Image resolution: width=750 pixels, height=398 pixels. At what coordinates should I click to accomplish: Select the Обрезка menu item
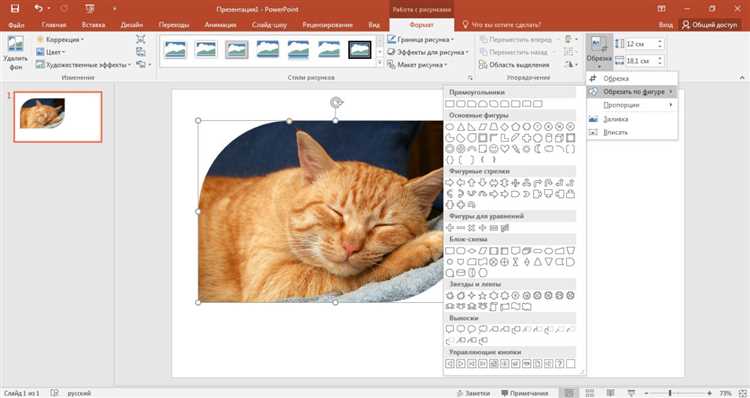click(632, 78)
